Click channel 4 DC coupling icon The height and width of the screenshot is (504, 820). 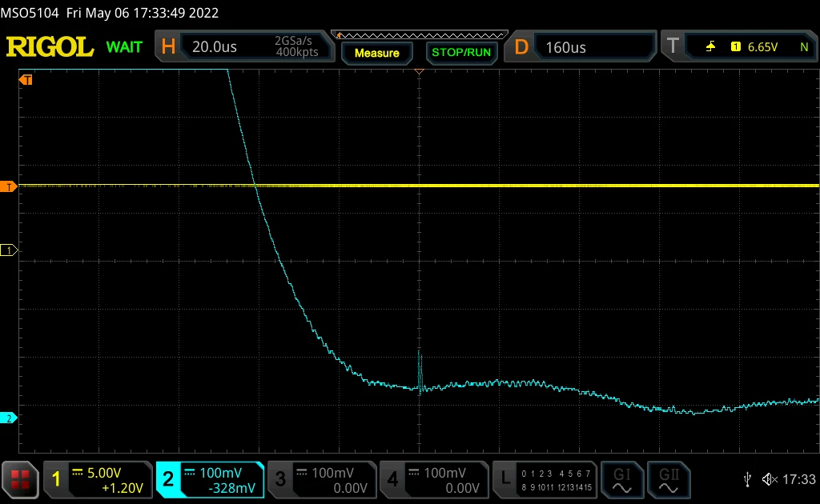click(414, 472)
